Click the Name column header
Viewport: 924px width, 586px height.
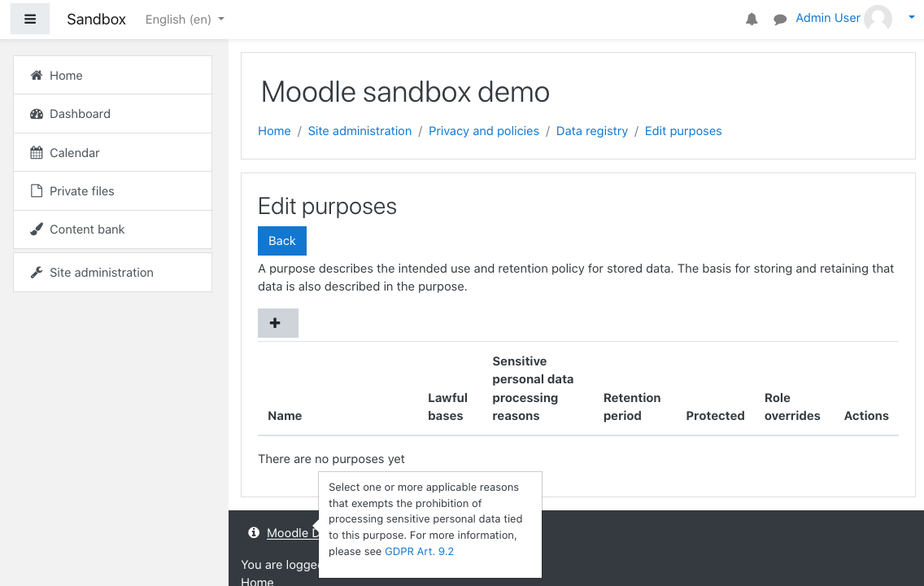pos(285,416)
